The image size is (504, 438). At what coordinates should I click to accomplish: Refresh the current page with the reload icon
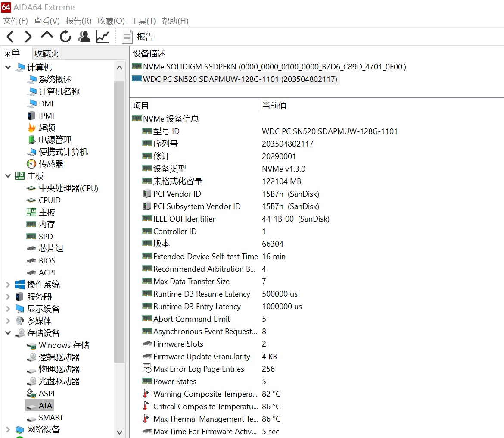[65, 36]
